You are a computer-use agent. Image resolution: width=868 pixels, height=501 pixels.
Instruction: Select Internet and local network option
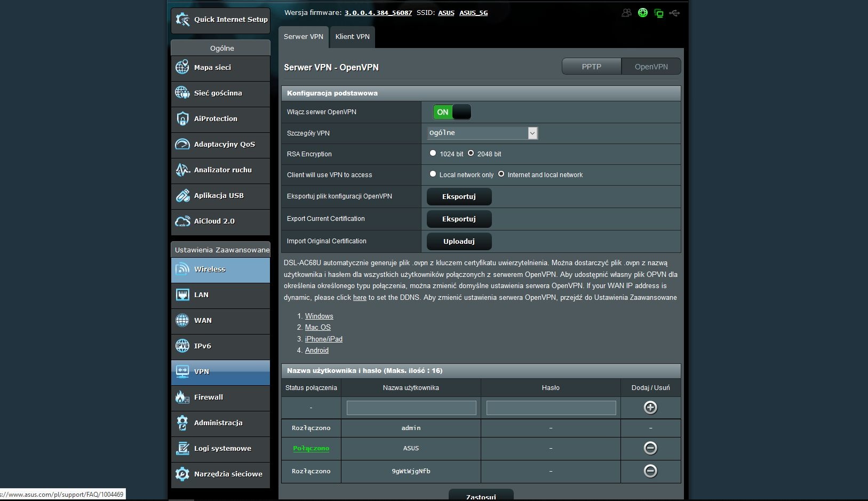tap(501, 174)
